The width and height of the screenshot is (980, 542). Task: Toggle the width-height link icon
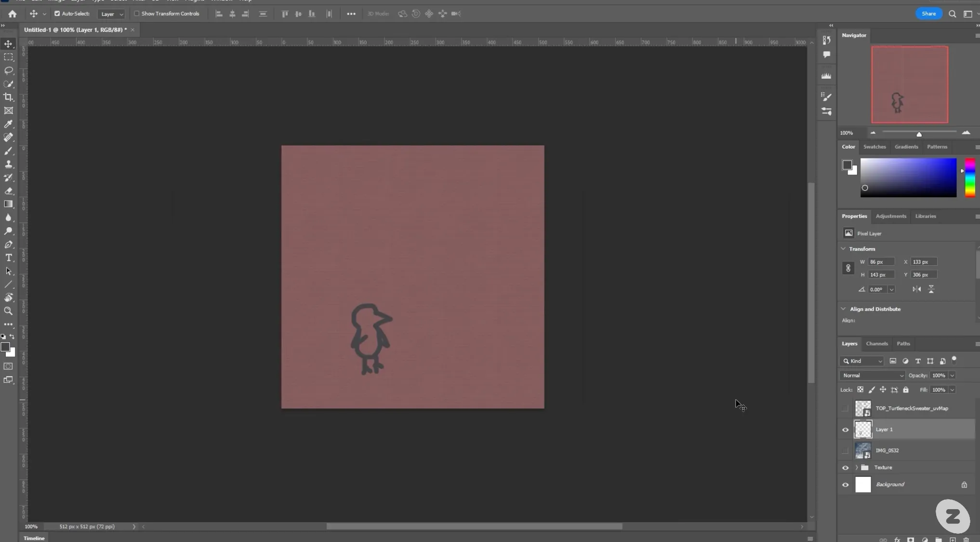coord(848,268)
